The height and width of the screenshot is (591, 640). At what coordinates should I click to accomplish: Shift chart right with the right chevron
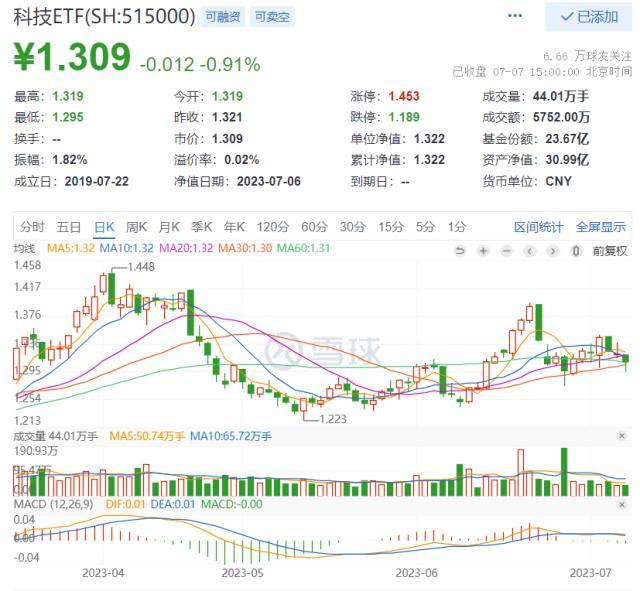553,251
